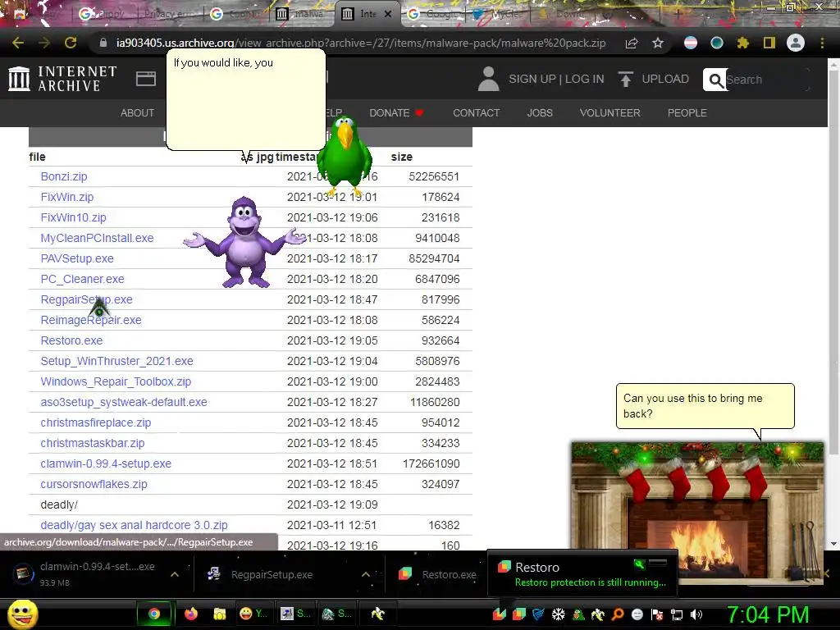Click the Restoro protection notification popup

[582, 573]
